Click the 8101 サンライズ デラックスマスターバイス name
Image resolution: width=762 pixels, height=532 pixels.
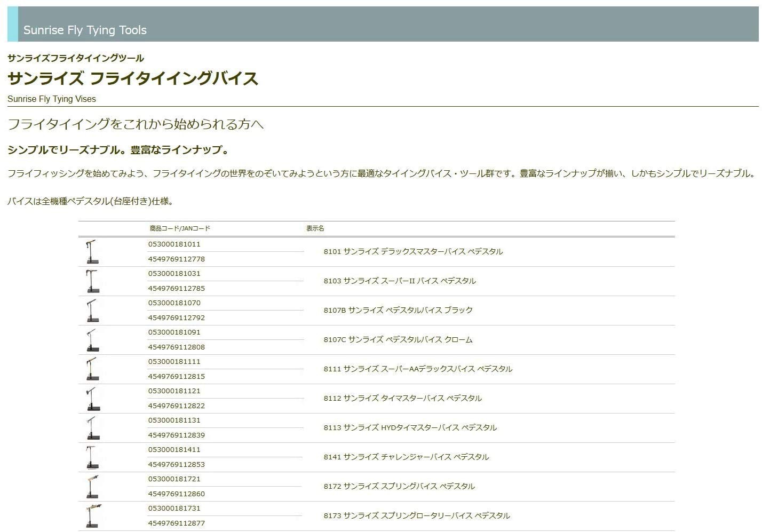coord(413,251)
